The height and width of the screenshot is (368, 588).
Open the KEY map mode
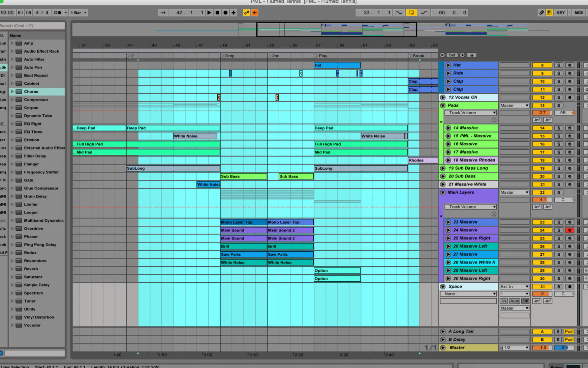(560, 12)
